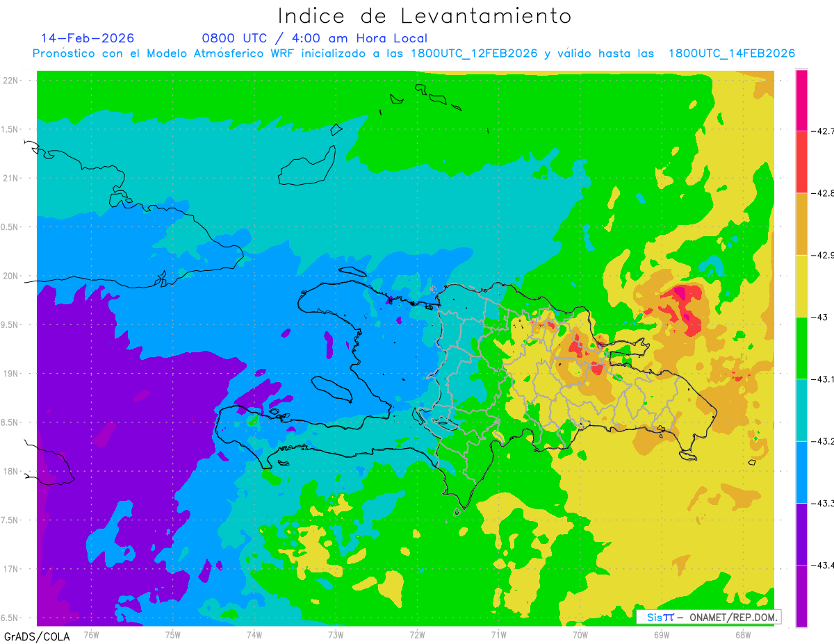Click the '17N' latitude label
Viewport: 834px width, 644px height.
[x=12, y=569]
